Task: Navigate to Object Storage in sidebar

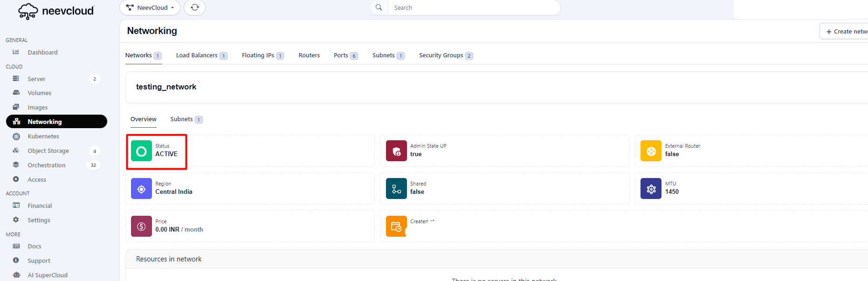Action: [48, 151]
